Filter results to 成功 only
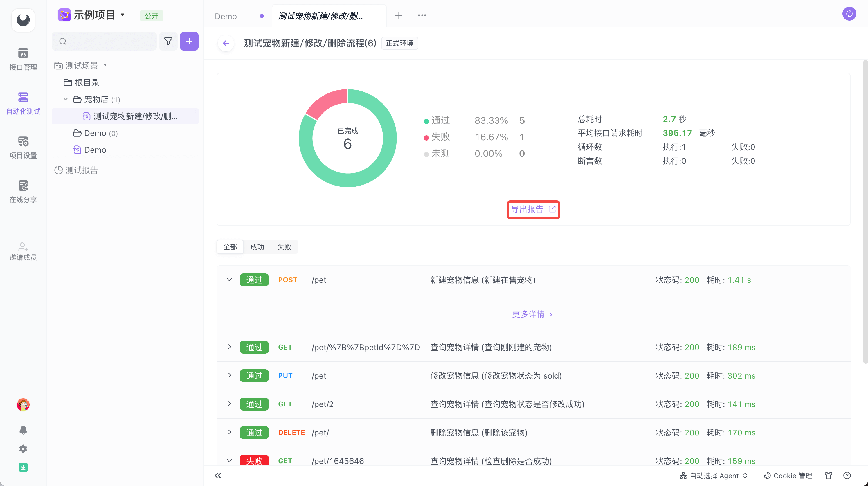Image resolution: width=868 pixels, height=486 pixels. click(x=257, y=247)
